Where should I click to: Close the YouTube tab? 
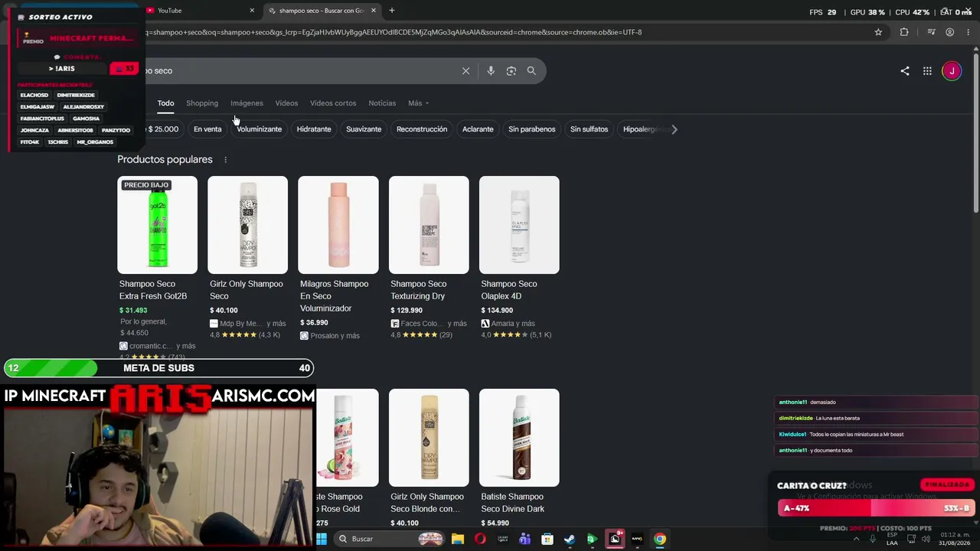pyautogui.click(x=252, y=11)
